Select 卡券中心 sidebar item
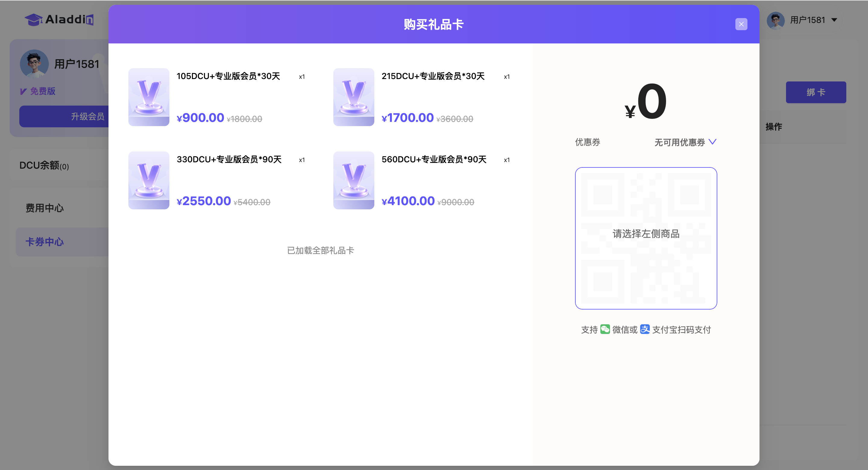The height and width of the screenshot is (470, 868). pos(45,242)
